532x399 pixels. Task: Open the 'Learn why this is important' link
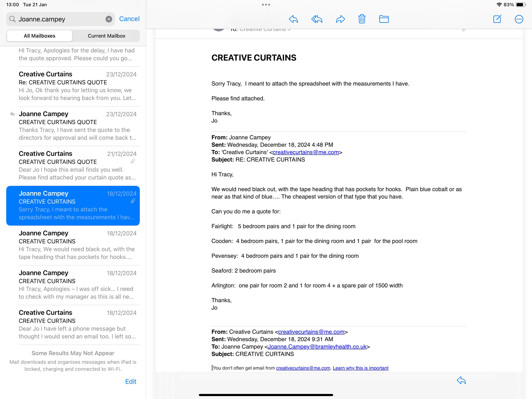tap(360, 368)
